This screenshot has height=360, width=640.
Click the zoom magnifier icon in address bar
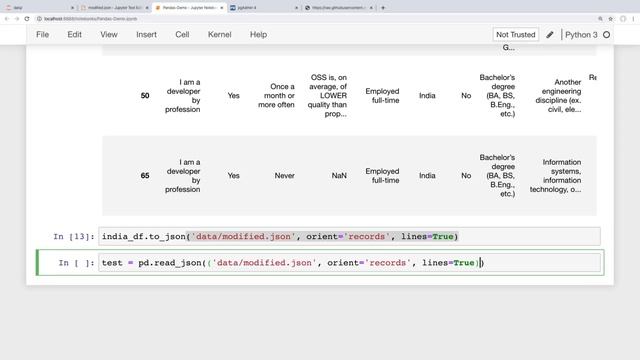tap(600, 19)
